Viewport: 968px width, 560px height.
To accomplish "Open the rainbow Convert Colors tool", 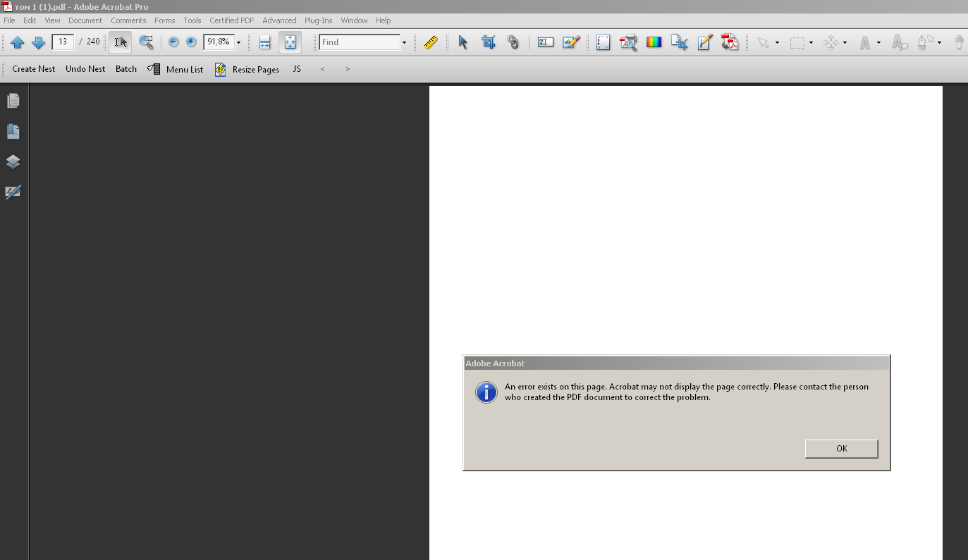I will pyautogui.click(x=654, y=42).
